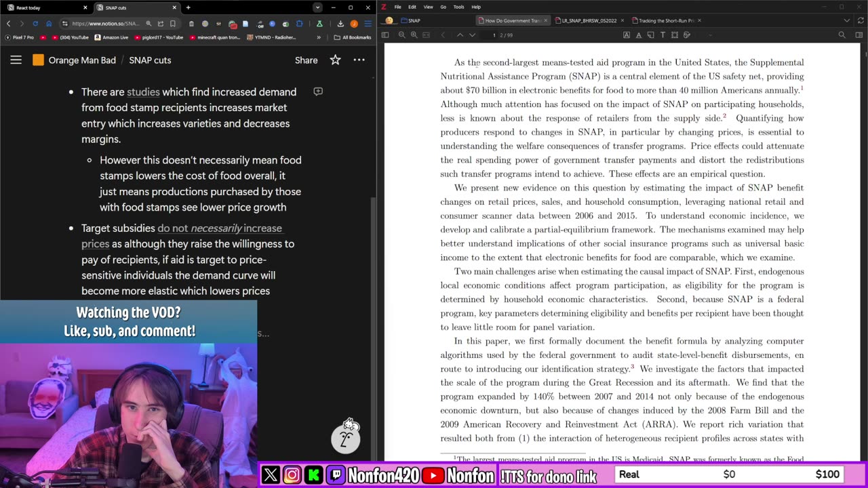Screen dimensions: 868x488
Task: Go to next page in Zotero reader
Action: coord(472,35)
